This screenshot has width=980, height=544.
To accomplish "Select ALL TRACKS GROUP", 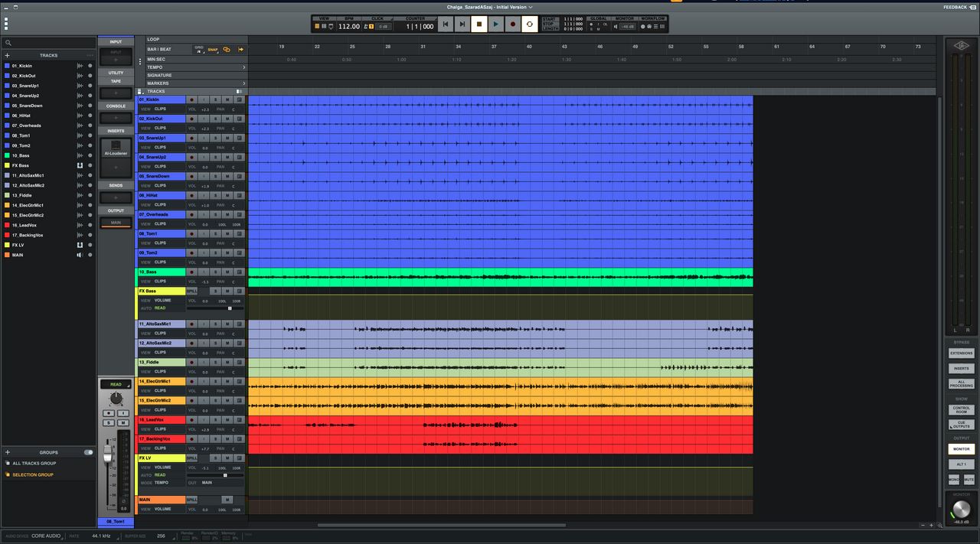I will [x=34, y=463].
